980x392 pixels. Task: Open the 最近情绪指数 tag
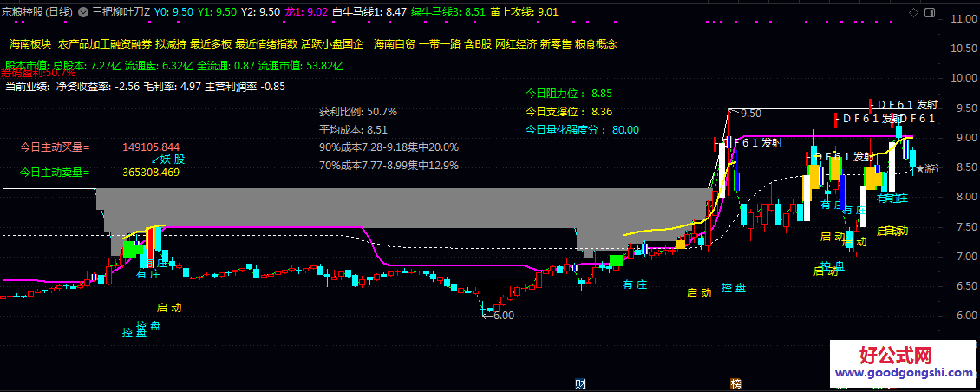point(266,44)
